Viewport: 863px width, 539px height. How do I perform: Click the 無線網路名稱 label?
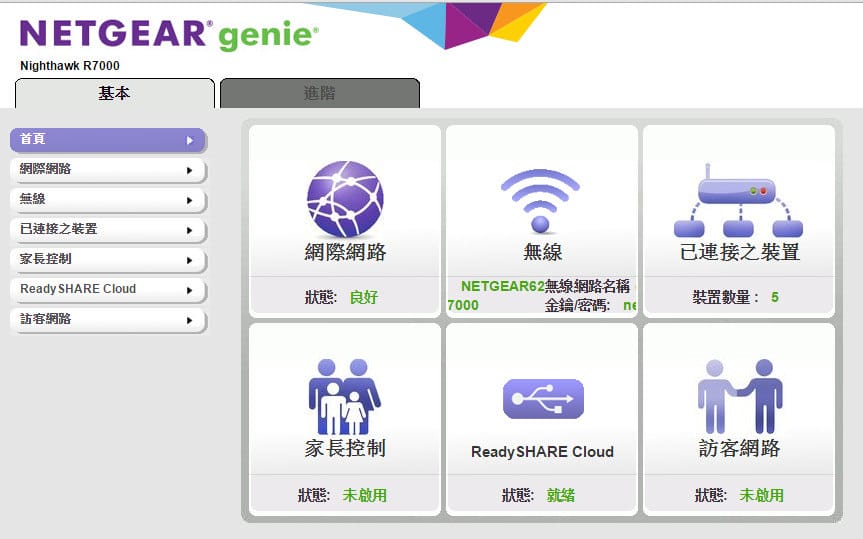click(587, 286)
